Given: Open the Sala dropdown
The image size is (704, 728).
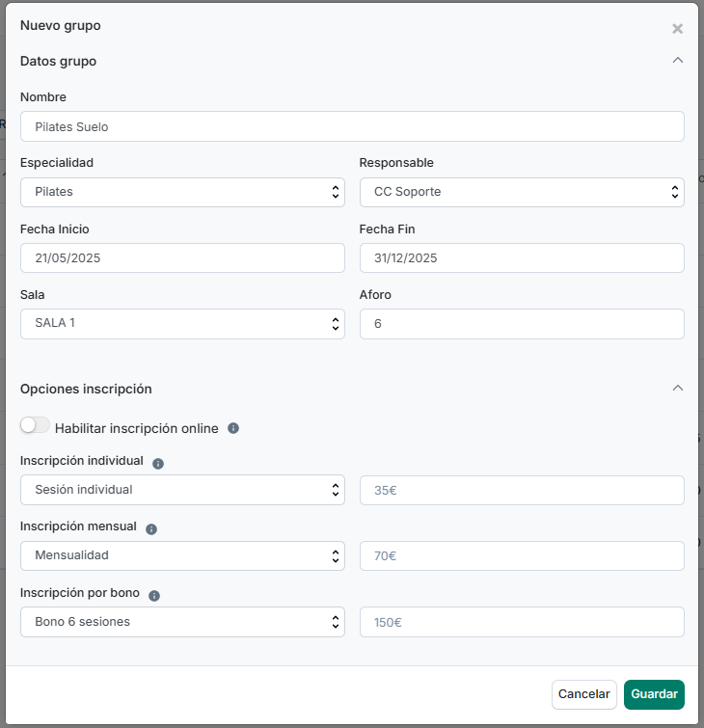Looking at the screenshot, I should pos(182,324).
